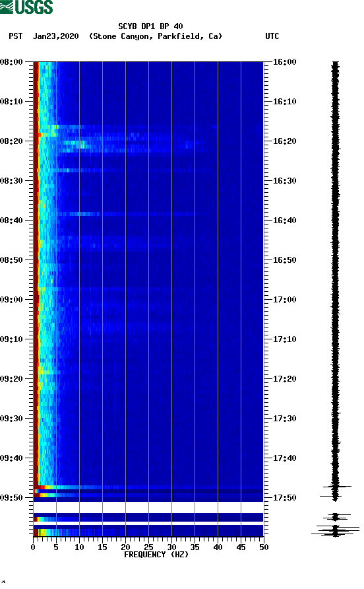Click the 09:00 PST time label
364x589 pixels.
(11, 300)
